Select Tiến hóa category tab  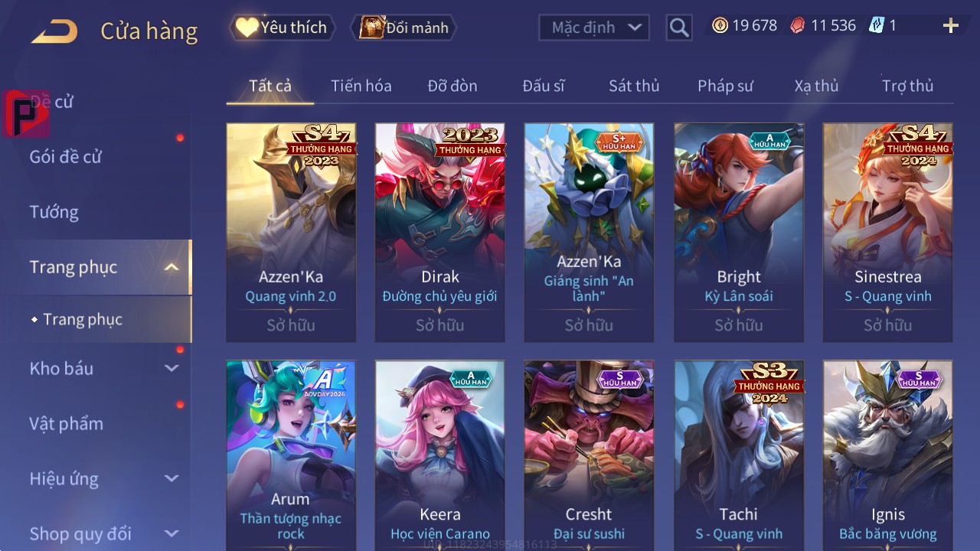click(361, 86)
